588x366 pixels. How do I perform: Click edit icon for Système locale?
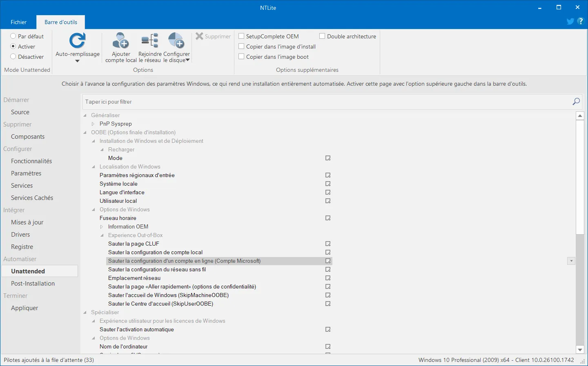pos(328,184)
